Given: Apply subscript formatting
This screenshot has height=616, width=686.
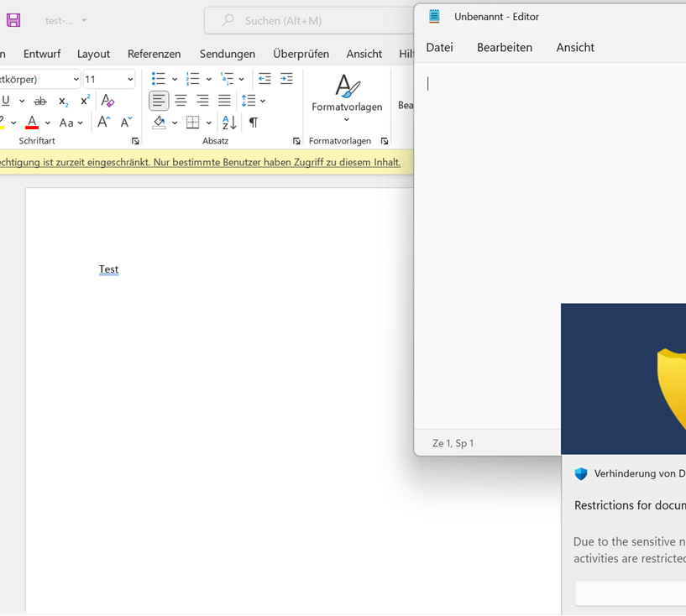Looking at the screenshot, I should 64,102.
